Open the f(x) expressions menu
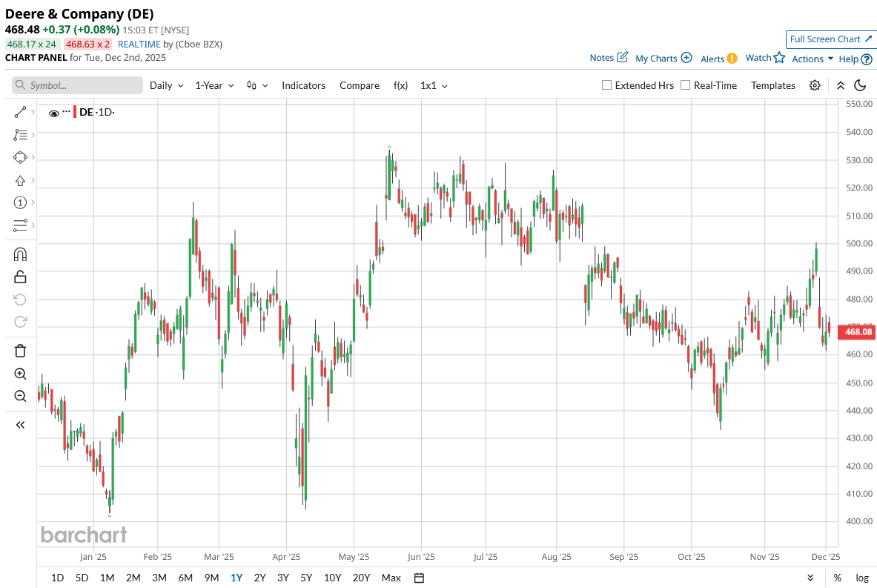This screenshot has height=588, width=877. tap(400, 85)
